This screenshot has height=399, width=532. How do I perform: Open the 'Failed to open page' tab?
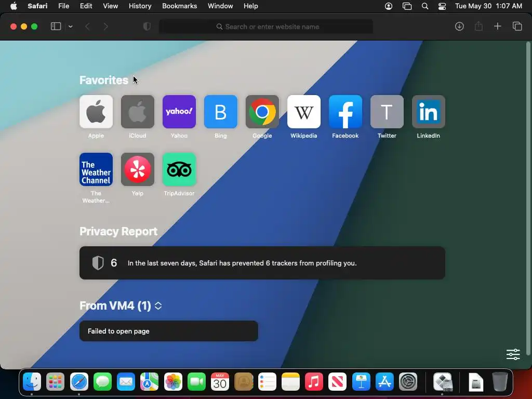169,331
